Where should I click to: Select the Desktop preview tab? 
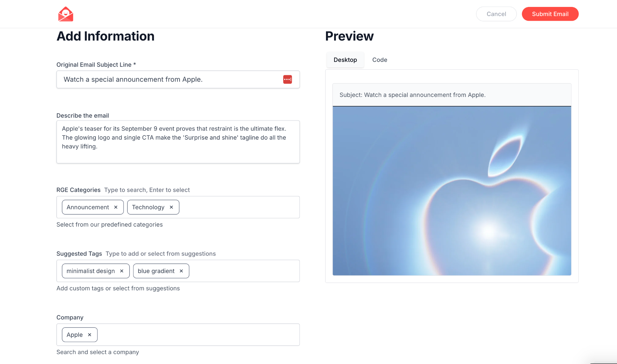click(345, 60)
